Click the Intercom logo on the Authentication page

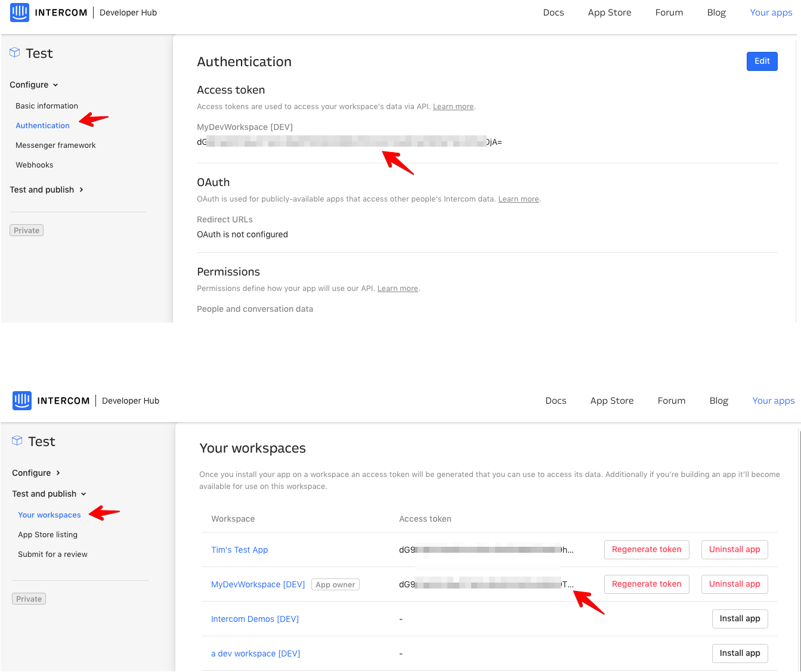tap(20, 13)
